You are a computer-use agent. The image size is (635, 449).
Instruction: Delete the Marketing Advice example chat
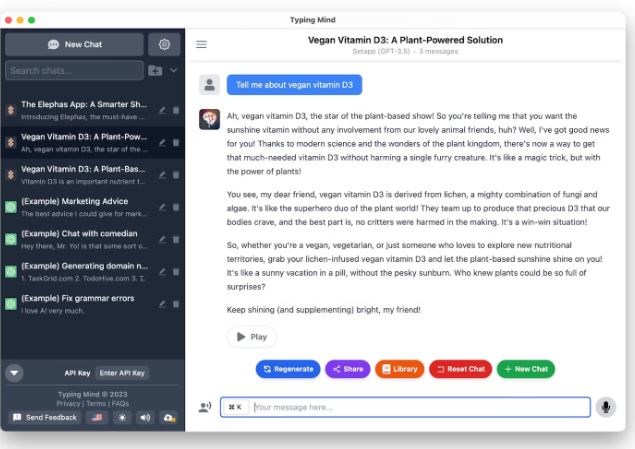pyautogui.click(x=176, y=207)
